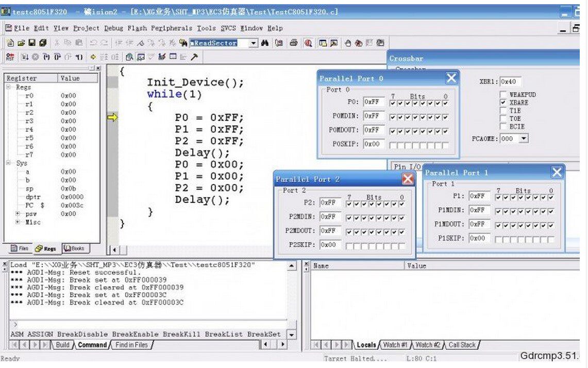Open the ReadSector find combo box dropdown

253,43
